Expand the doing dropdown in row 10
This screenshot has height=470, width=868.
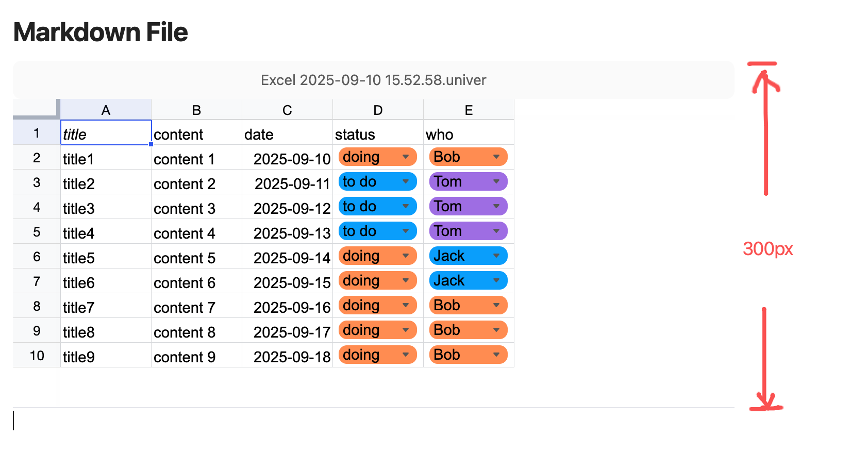tap(406, 355)
